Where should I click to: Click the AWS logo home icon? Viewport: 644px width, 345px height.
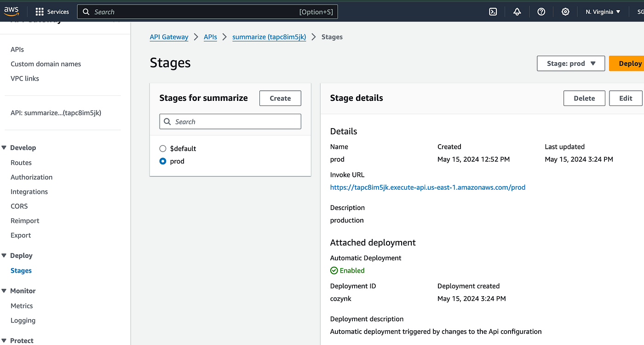tap(11, 12)
